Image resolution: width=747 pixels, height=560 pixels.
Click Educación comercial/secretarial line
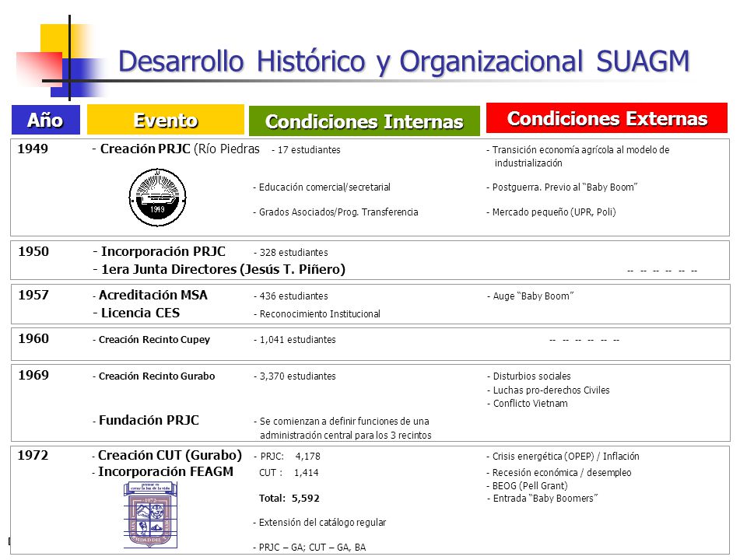321,187
